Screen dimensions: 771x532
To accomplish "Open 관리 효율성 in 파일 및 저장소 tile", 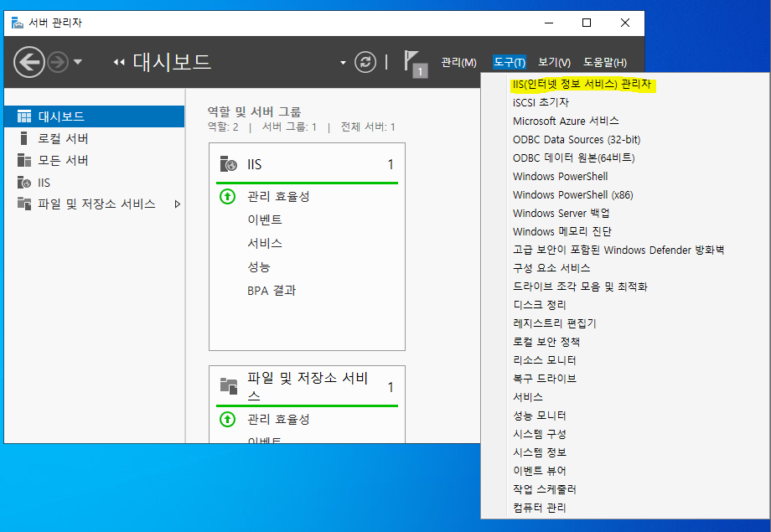I will [278, 420].
